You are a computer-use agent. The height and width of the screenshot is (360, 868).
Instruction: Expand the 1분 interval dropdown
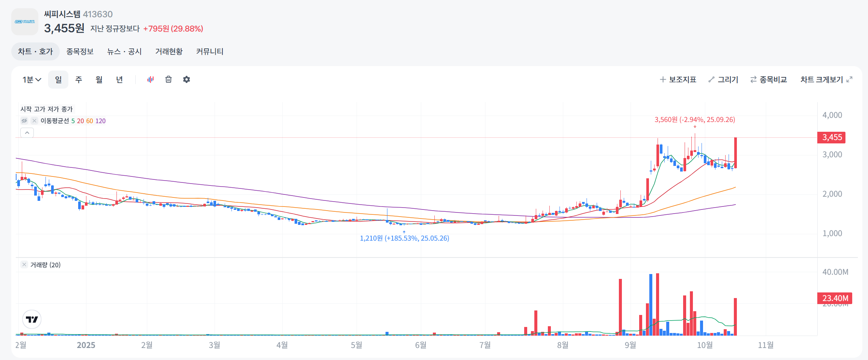(x=32, y=80)
